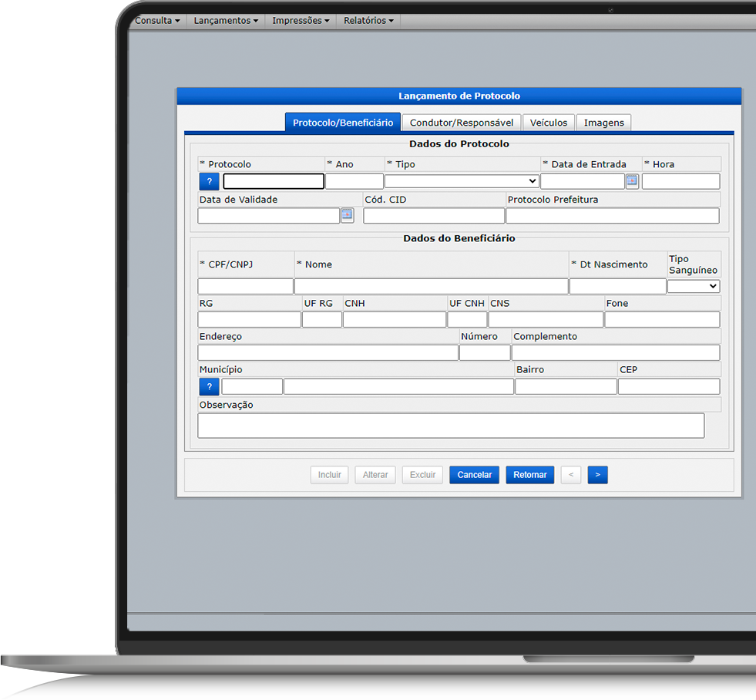756x700 pixels.
Task: Focus the UF RG field
Action: tap(322, 319)
